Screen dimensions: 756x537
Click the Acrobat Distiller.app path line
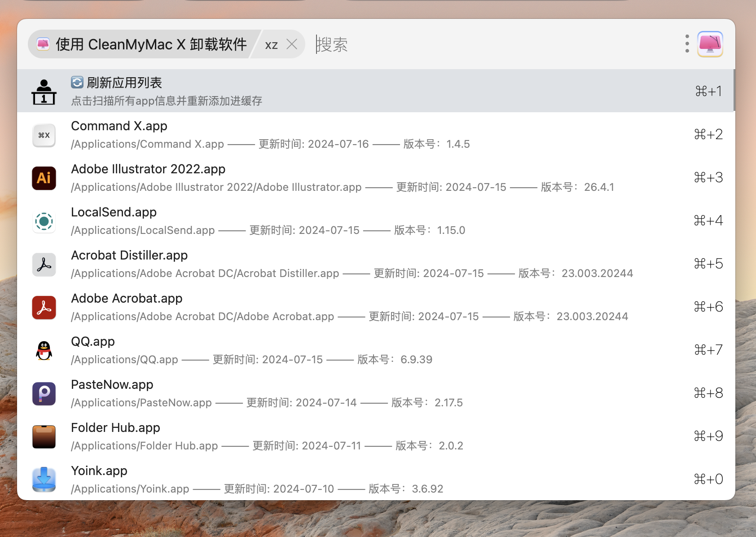click(x=352, y=273)
